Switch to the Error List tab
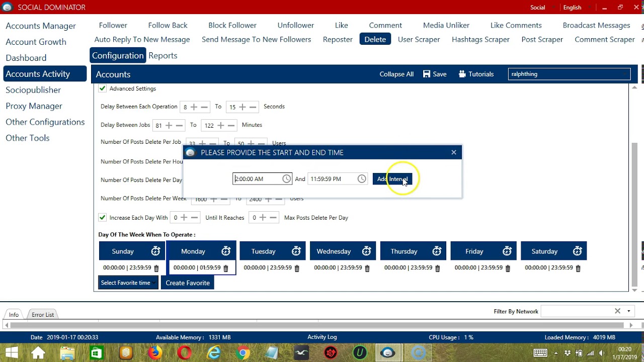The width and height of the screenshot is (644, 362). click(43, 315)
